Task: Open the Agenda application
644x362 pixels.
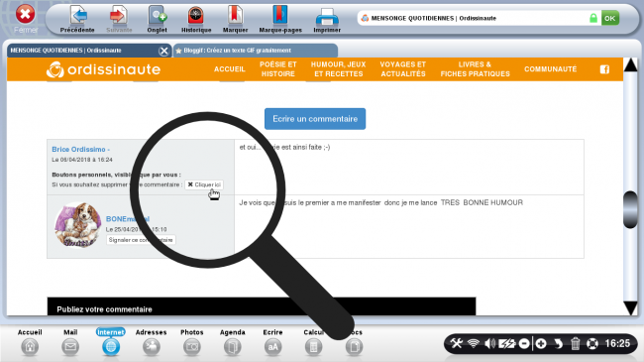Action: (233, 342)
